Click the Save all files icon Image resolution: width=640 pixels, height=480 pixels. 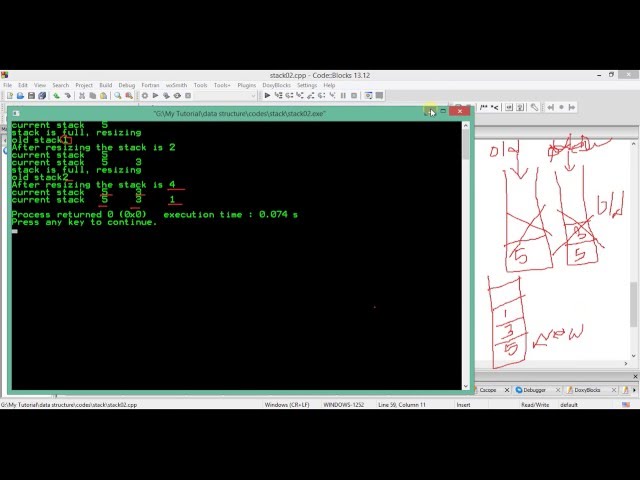pos(42,96)
